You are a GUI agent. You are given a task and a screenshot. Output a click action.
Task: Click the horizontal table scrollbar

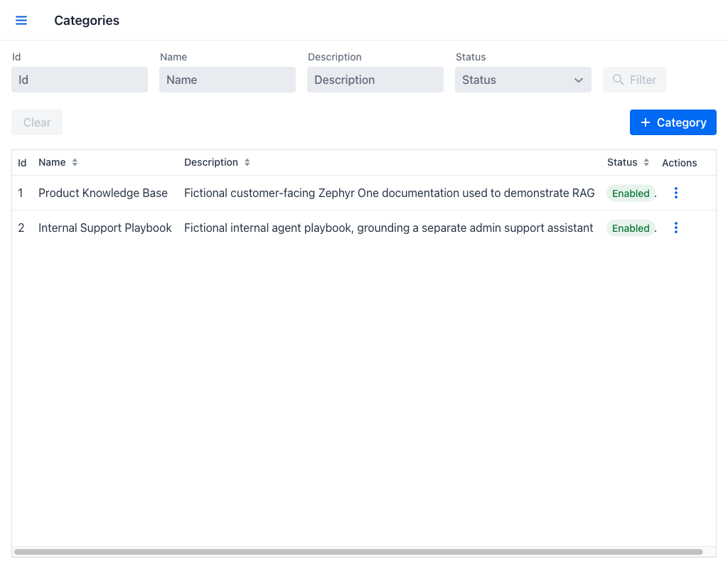[x=358, y=552]
